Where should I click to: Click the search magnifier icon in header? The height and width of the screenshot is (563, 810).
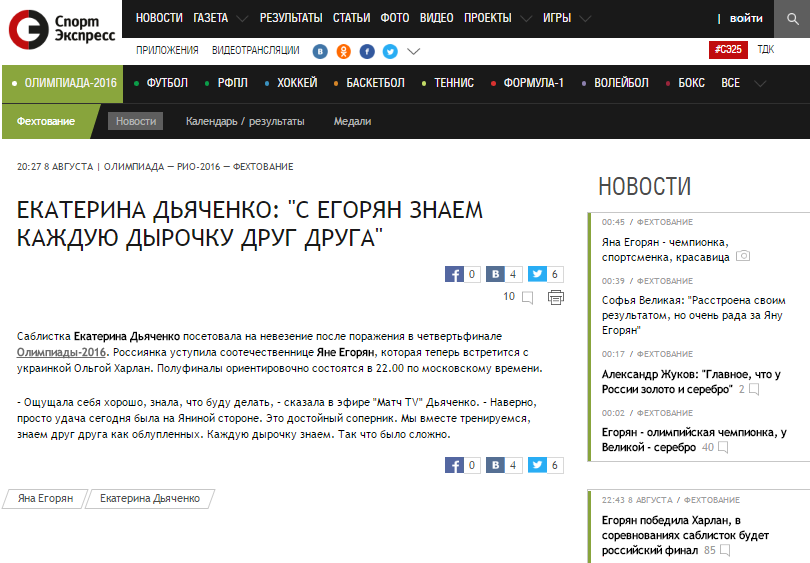(x=791, y=18)
